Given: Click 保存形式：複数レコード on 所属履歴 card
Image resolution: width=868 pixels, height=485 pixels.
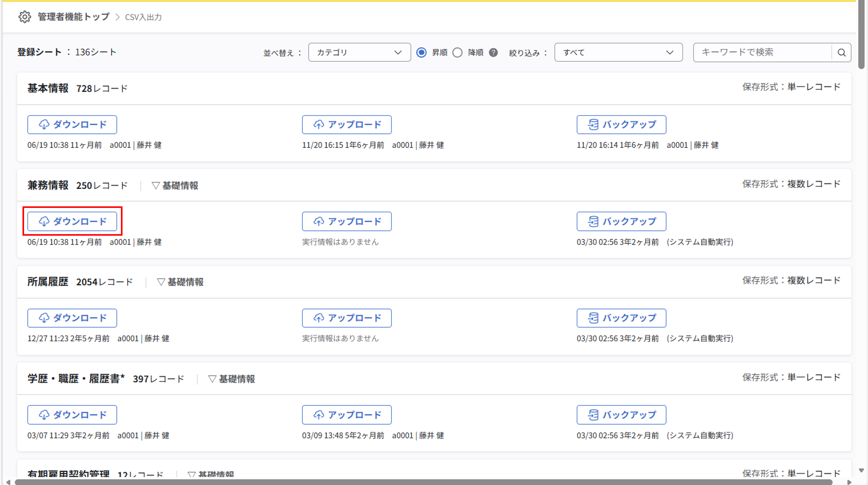Looking at the screenshot, I should pyautogui.click(x=791, y=281).
